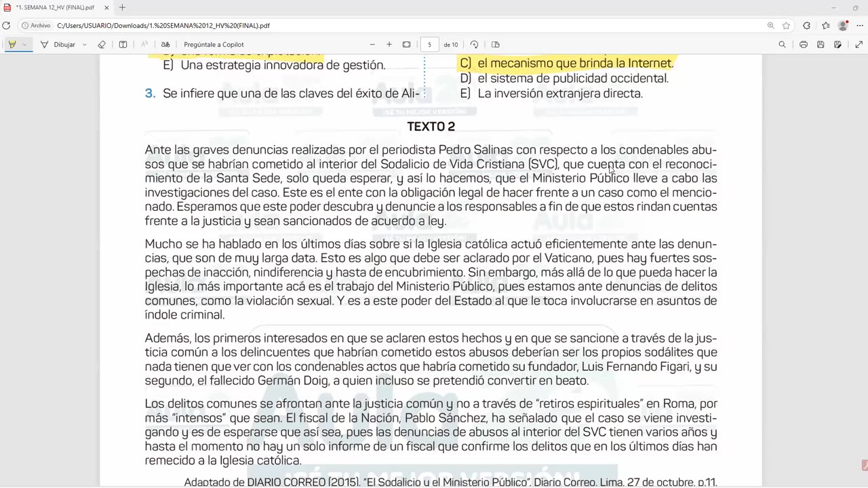Image resolution: width=868 pixels, height=488 pixels.
Task: Close the SEMANA 12_HV PDF tab
Action: pos(106,7)
